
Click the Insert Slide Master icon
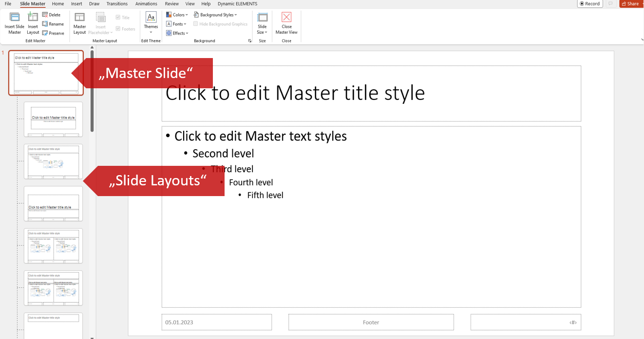click(x=14, y=18)
